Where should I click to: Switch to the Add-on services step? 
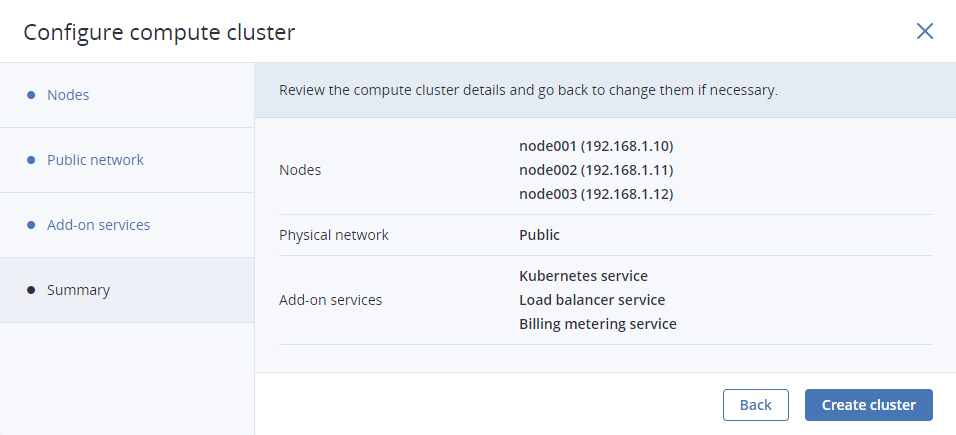pyautogui.click(x=98, y=225)
